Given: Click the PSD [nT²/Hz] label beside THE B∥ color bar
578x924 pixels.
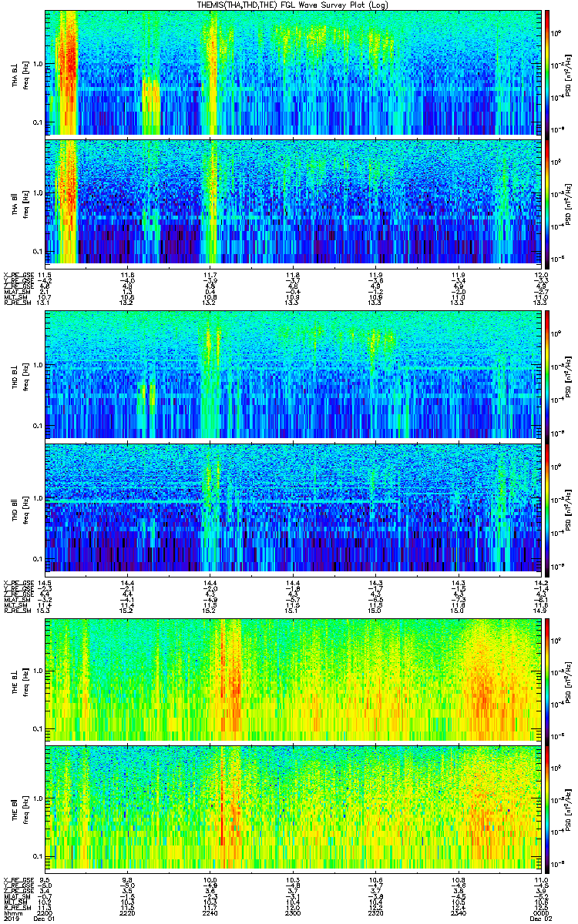Looking at the screenshot, I should [x=569, y=809].
